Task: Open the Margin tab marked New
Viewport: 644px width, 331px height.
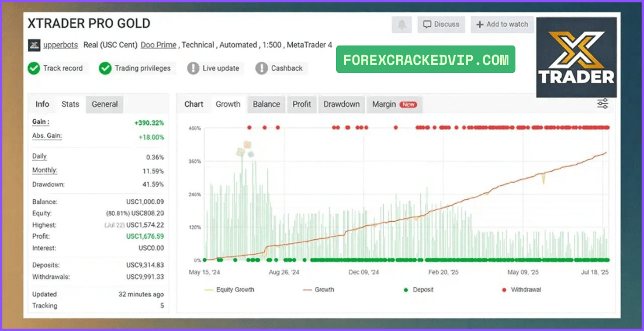Action: click(x=394, y=104)
